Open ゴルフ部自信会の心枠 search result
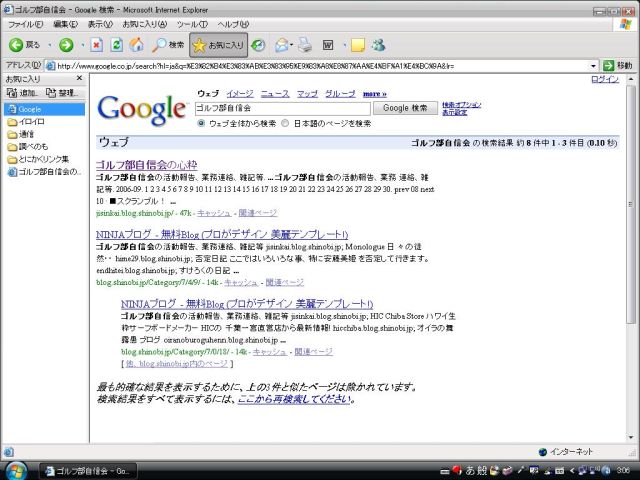 click(x=147, y=165)
